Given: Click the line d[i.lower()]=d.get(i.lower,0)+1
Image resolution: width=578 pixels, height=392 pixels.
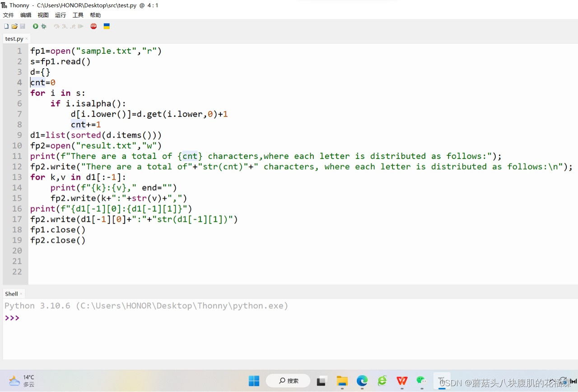Looking at the screenshot, I should click(x=149, y=114).
